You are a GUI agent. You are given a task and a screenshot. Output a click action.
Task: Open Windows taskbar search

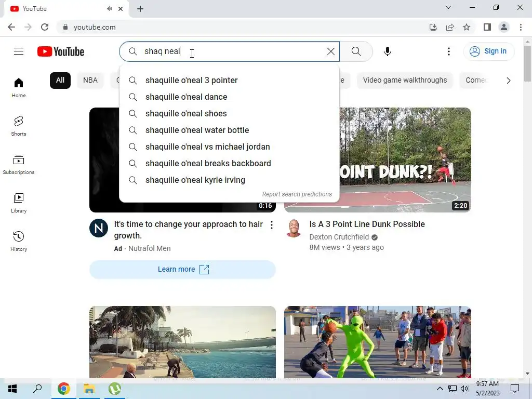(x=37, y=389)
